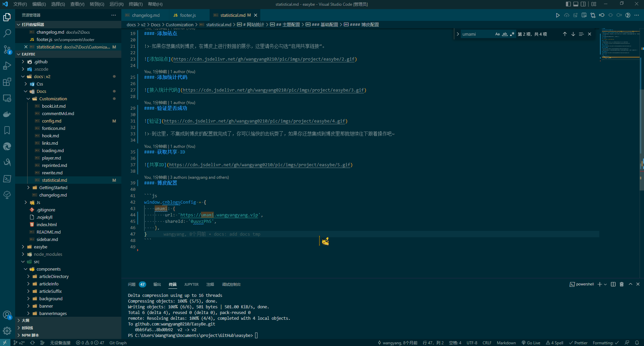Expand the replace field in find widget

tap(457, 34)
